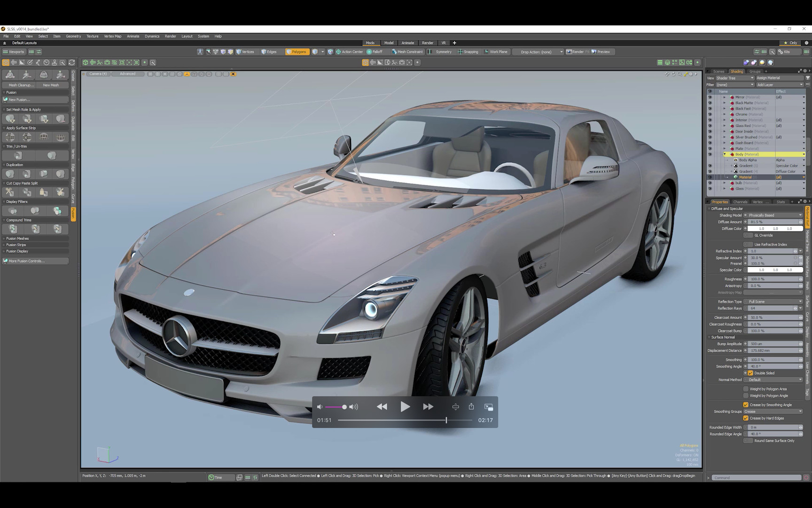This screenshot has height=508, width=812.
Task: Open the Drop Action dropdown
Action: (x=539, y=52)
